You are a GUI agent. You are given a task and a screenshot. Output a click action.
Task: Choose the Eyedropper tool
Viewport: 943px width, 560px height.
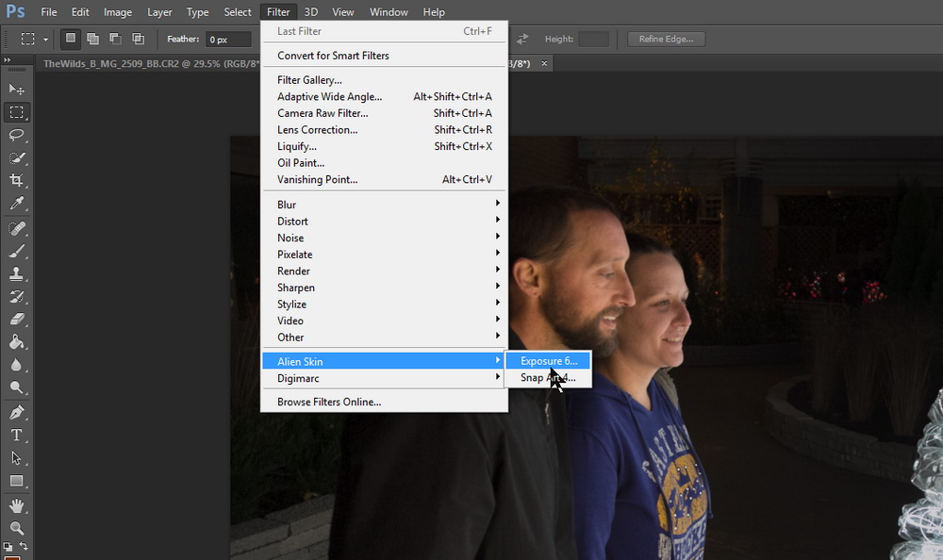(x=16, y=204)
